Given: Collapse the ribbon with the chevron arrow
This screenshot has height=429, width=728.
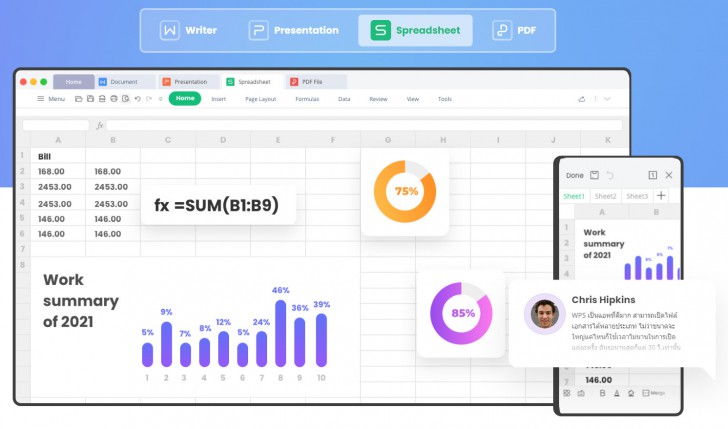Looking at the screenshot, I should [x=607, y=99].
